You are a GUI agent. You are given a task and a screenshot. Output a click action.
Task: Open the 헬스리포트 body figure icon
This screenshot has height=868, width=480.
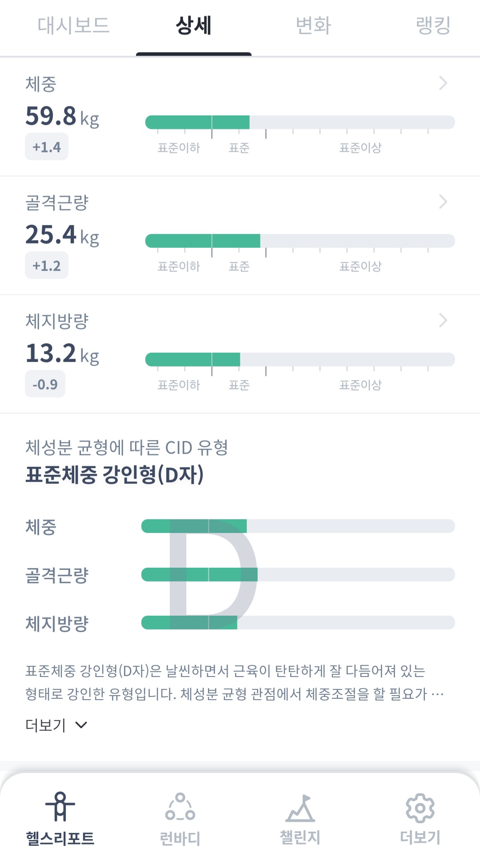[60, 807]
